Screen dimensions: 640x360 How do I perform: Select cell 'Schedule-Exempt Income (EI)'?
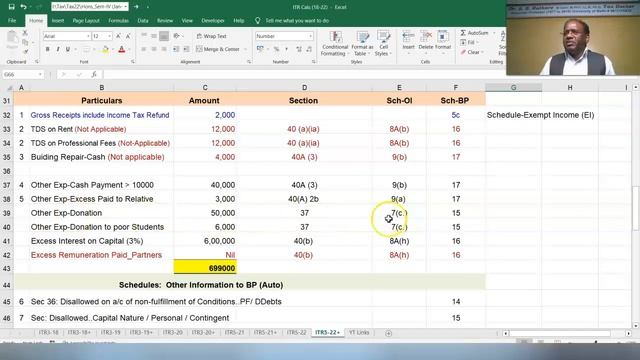click(x=540, y=115)
